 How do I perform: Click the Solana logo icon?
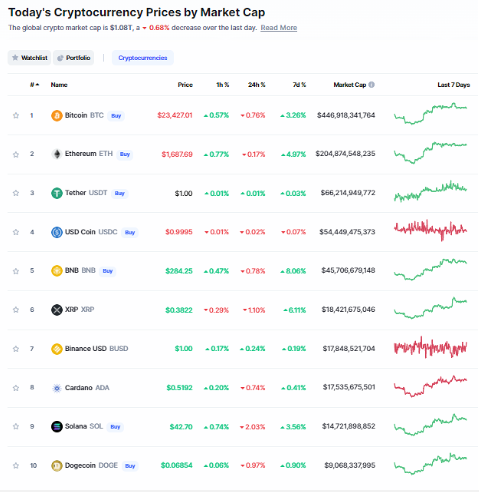tap(57, 427)
